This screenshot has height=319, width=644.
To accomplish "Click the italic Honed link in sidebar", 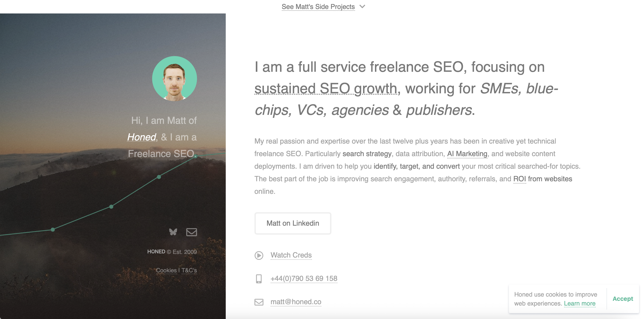I will tap(142, 137).
